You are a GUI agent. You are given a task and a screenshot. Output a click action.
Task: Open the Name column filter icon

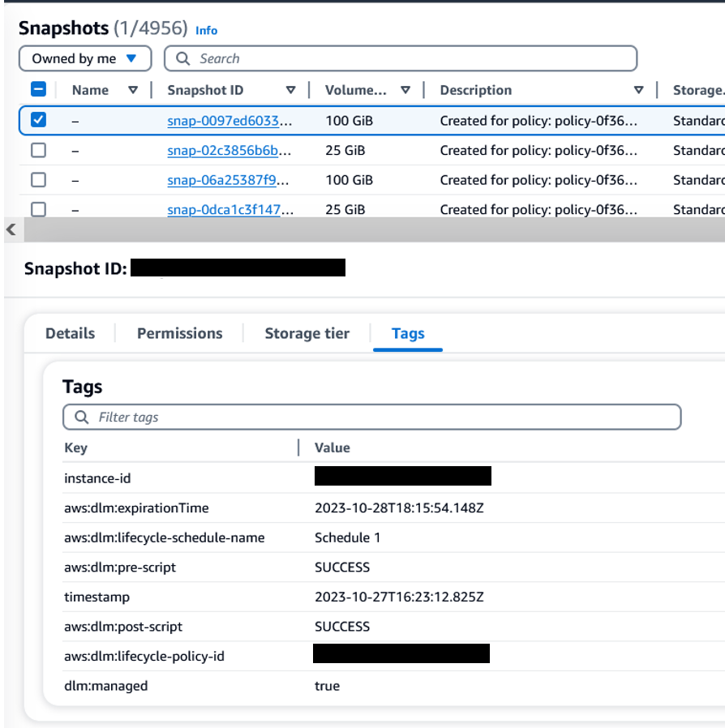(134, 90)
